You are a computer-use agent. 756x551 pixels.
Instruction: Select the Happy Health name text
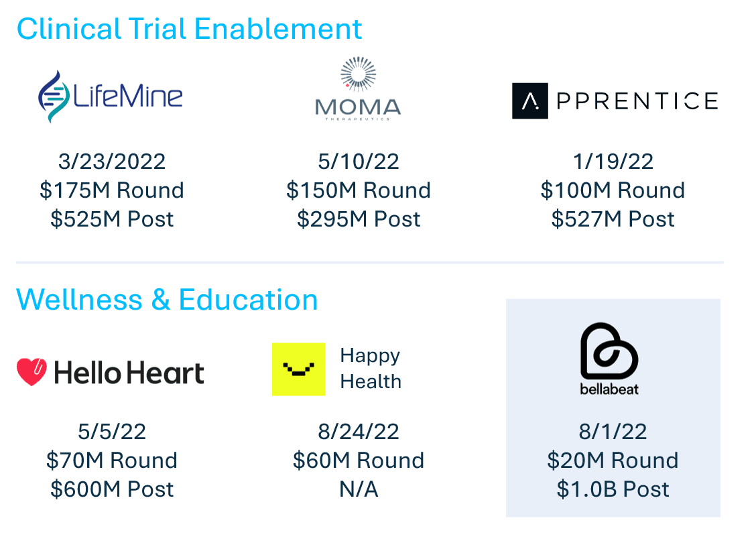click(371, 368)
